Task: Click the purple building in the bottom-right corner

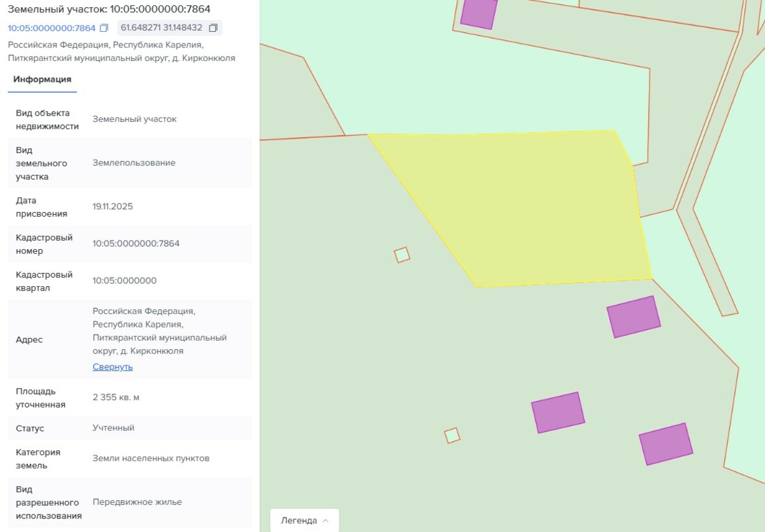Action: 666,444
